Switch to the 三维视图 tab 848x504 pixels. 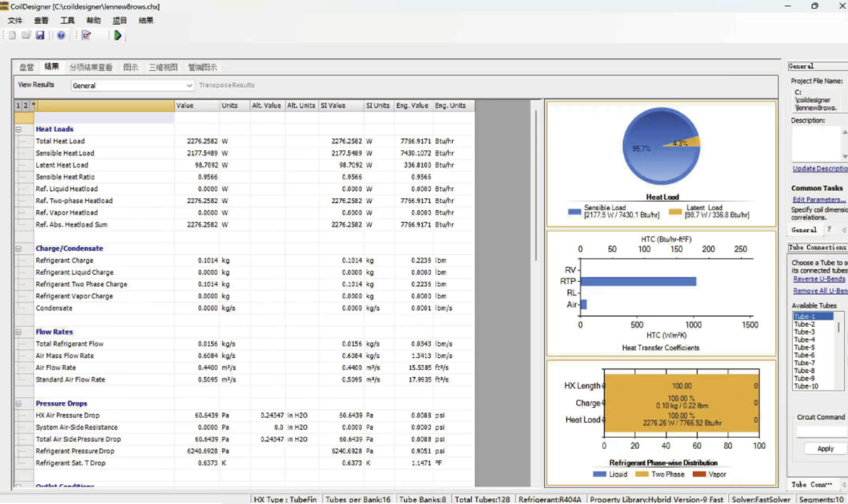click(163, 68)
